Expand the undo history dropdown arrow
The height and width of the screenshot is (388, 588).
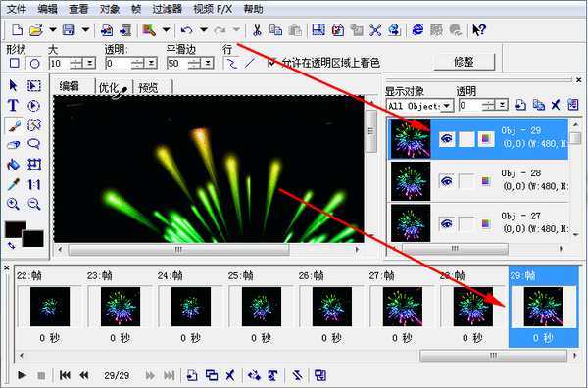click(204, 30)
